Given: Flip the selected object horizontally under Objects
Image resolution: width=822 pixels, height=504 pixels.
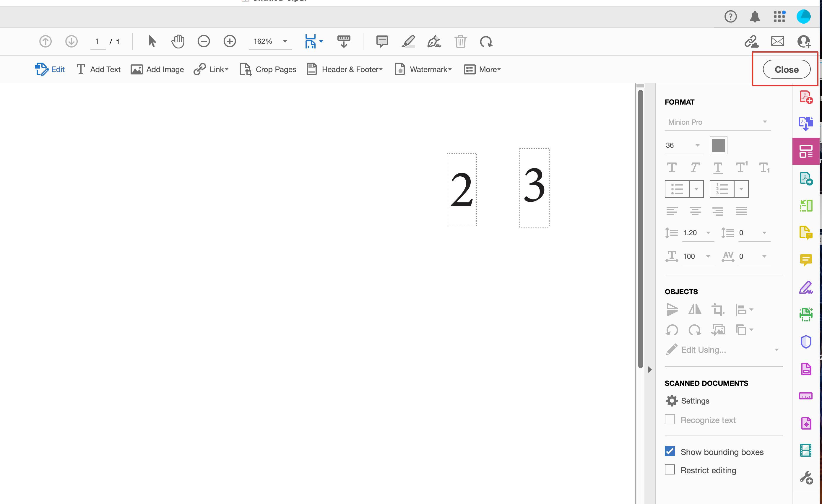Looking at the screenshot, I should point(695,310).
